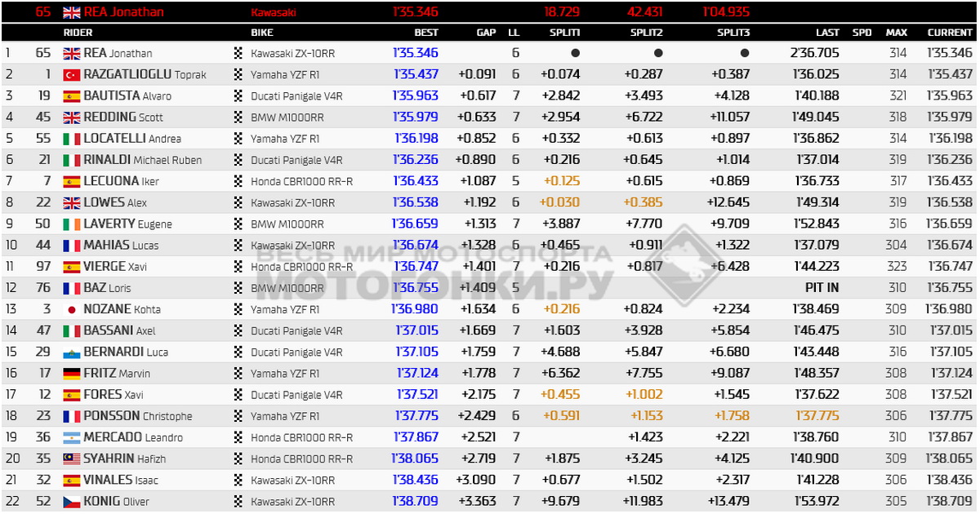
Task: Click the red REA Jonathan name in top bar
Action: [x=123, y=12]
